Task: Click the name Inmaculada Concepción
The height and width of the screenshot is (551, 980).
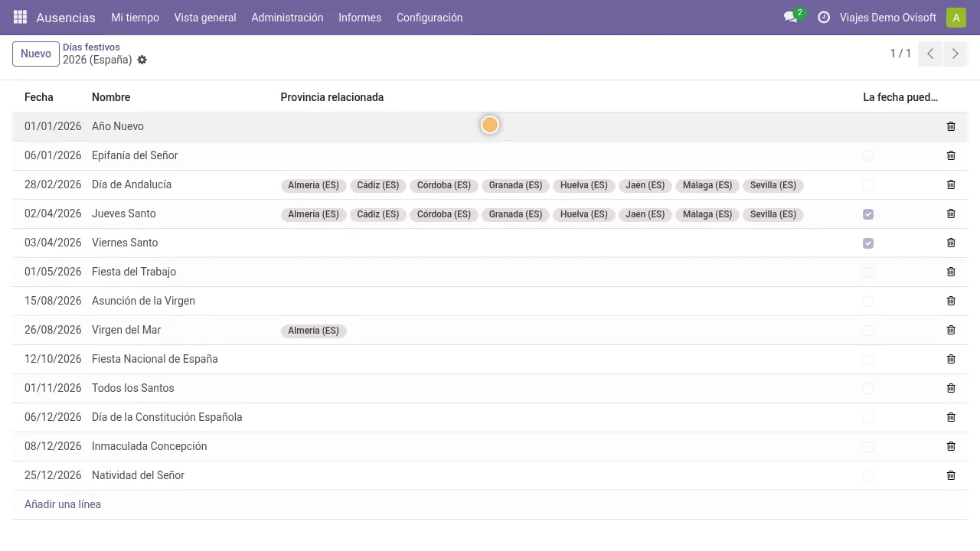Action: click(149, 446)
